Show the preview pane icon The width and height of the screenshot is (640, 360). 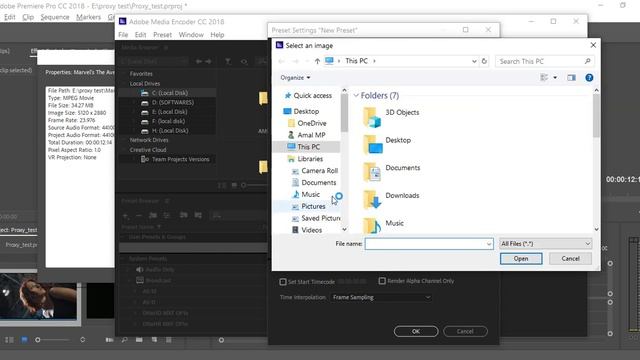click(571, 78)
